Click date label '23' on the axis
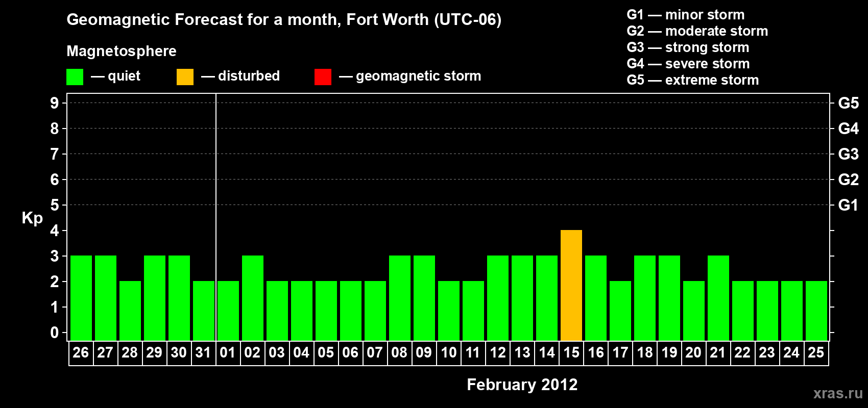Image resolution: width=868 pixels, height=408 pixels. (x=767, y=352)
